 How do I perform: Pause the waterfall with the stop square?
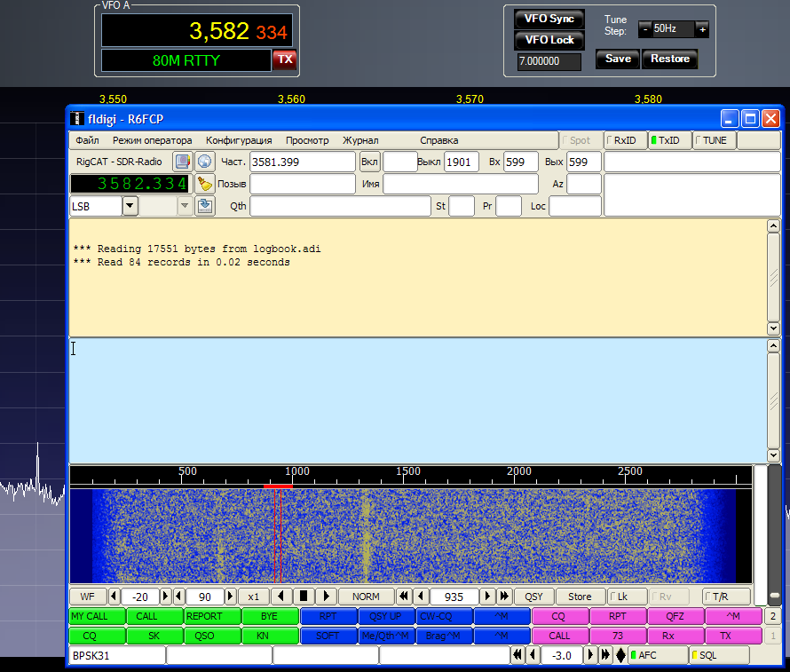(x=304, y=597)
